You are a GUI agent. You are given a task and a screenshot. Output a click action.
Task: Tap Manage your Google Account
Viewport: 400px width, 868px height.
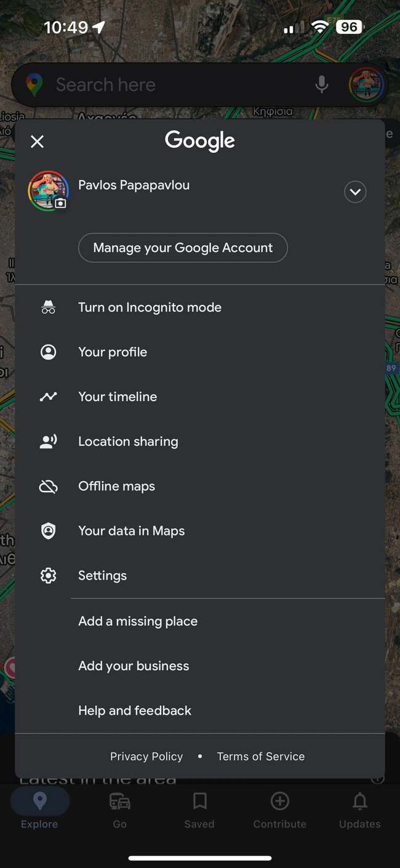coord(183,248)
